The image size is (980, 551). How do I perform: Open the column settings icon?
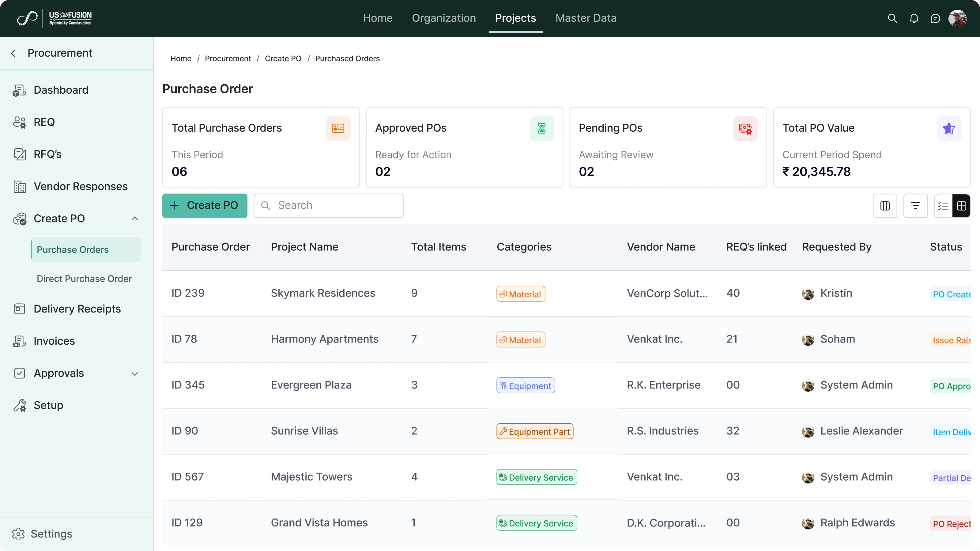pyautogui.click(x=885, y=206)
